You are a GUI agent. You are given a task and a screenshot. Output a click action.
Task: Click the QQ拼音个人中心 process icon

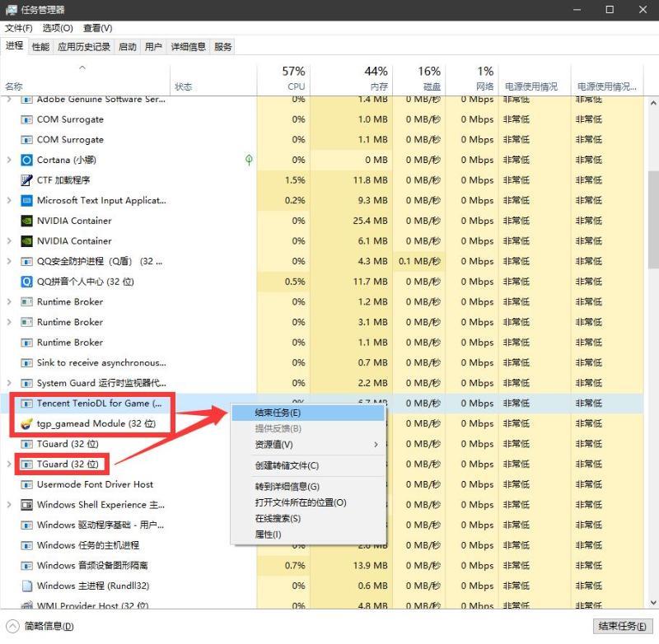[x=26, y=282]
